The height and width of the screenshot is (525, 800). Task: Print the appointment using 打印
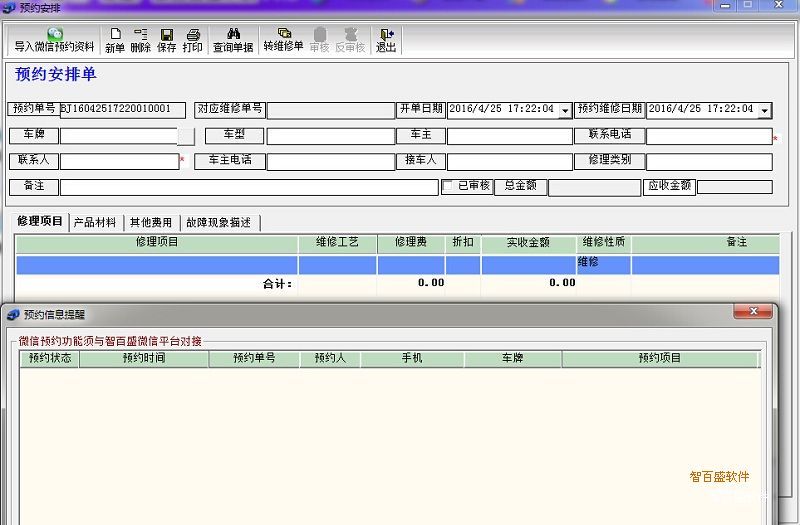tap(193, 40)
